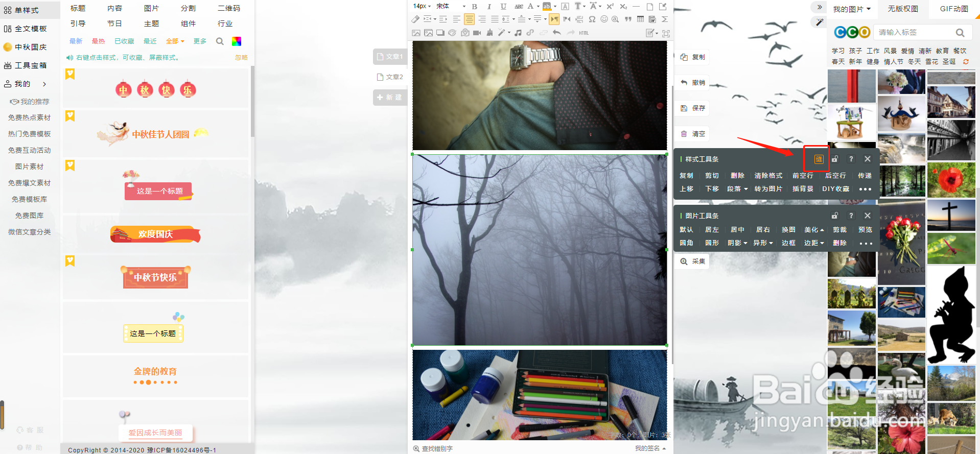This screenshot has height=454, width=980.
Task: Open the 阴影 shadow dropdown
Action: (737, 243)
